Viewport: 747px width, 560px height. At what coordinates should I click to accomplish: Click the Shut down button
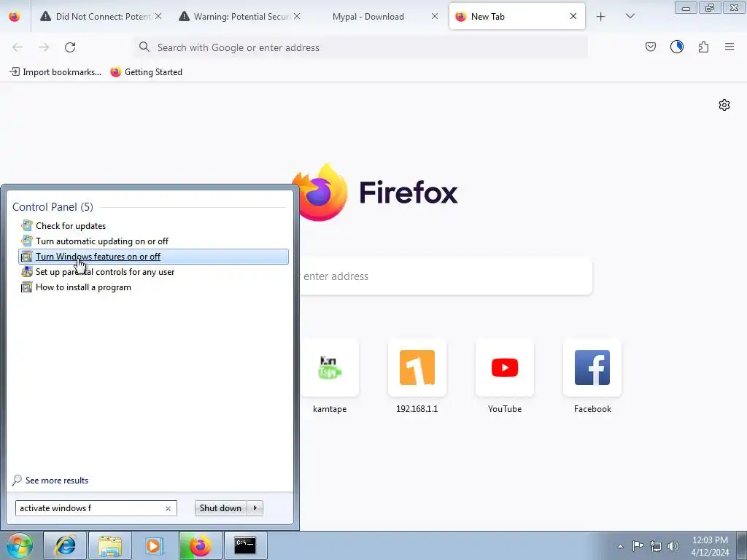220,508
